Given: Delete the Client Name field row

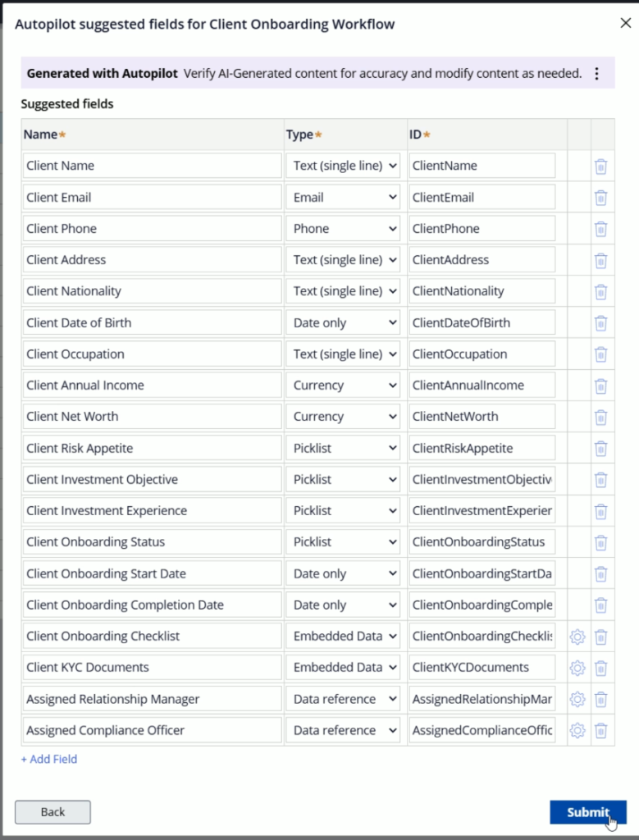Looking at the screenshot, I should 600,167.
